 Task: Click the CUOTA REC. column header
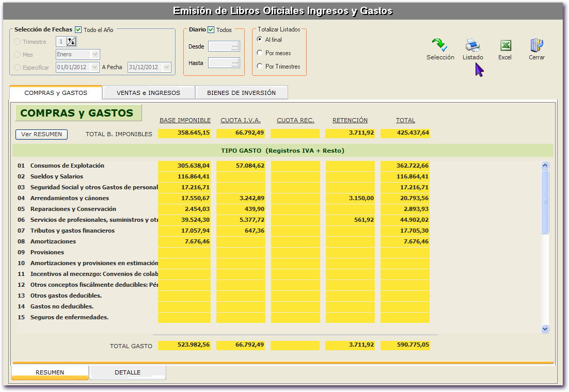click(x=295, y=120)
